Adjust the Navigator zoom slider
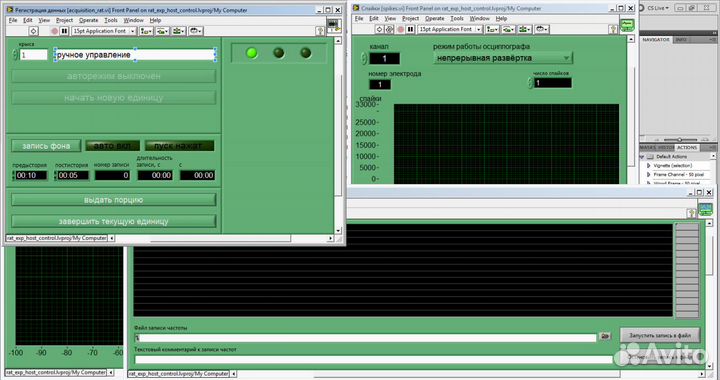Screen dimensions: 720x380 680,140
